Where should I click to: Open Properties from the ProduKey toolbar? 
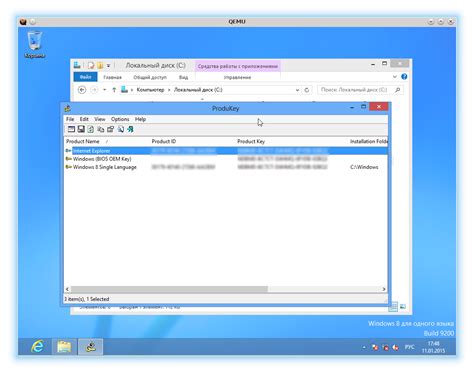tap(110, 129)
